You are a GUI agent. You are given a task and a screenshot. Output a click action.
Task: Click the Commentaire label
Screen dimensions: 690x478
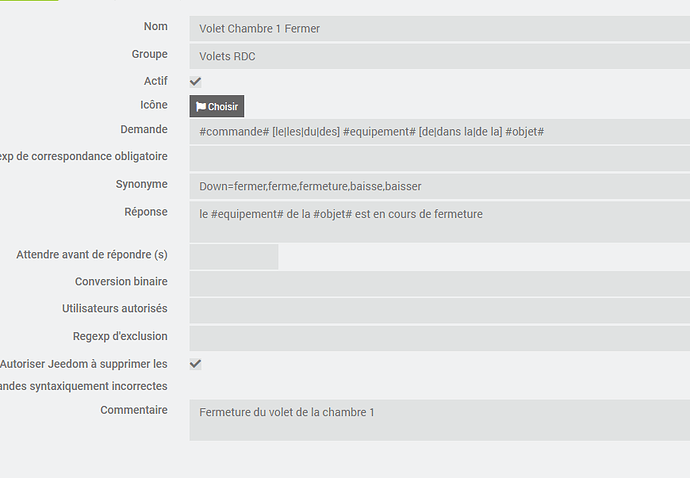tap(134, 410)
